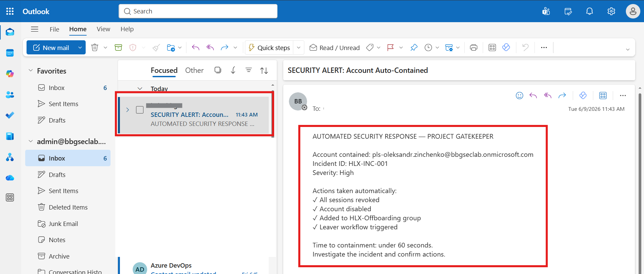Screen dimensions: 644x274
Task: Click Reply arrow in the ribbon
Action: click(x=196, y=48)
